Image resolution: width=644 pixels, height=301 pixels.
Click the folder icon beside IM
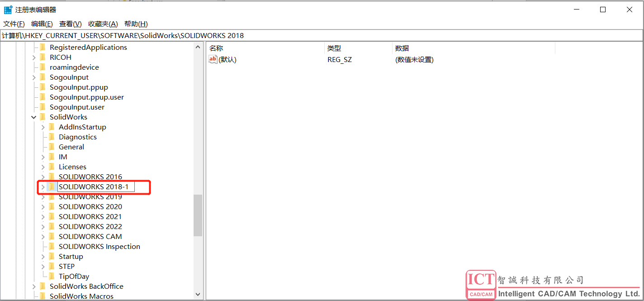click(52, 157)
